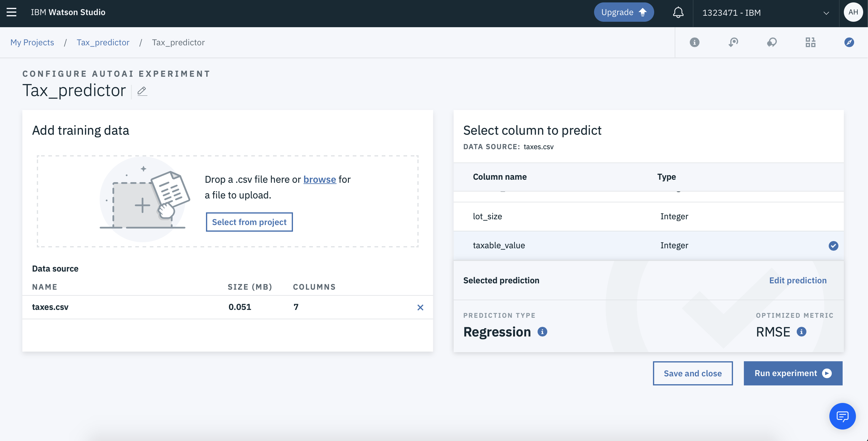Open the chat support bubble
Viewport: 868px width, 441px height.
pos(842,416)
